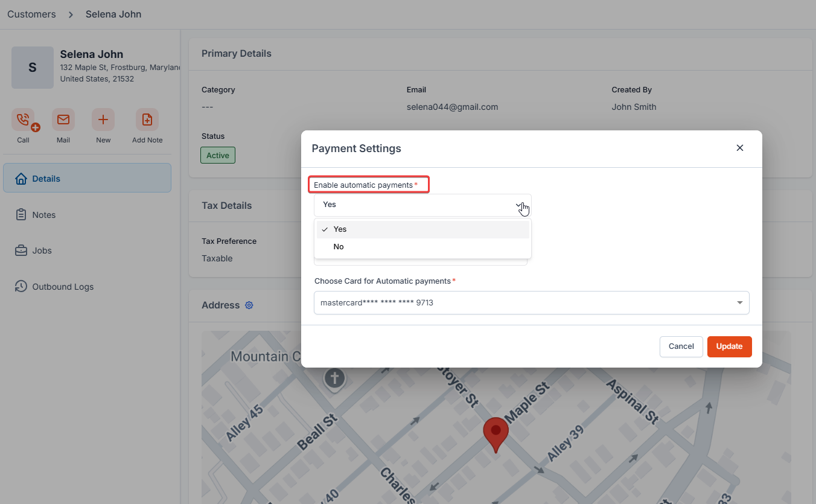Close the Payment Settings dialog
Image resolution: width=816 pixels, height=504 pixels.
click(x=740, y=148)
